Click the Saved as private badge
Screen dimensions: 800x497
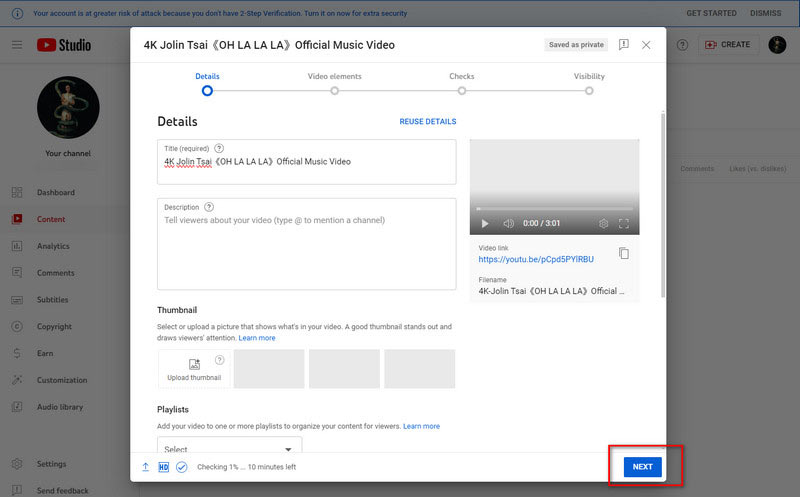pyautogui.click(x=576, y=45)
